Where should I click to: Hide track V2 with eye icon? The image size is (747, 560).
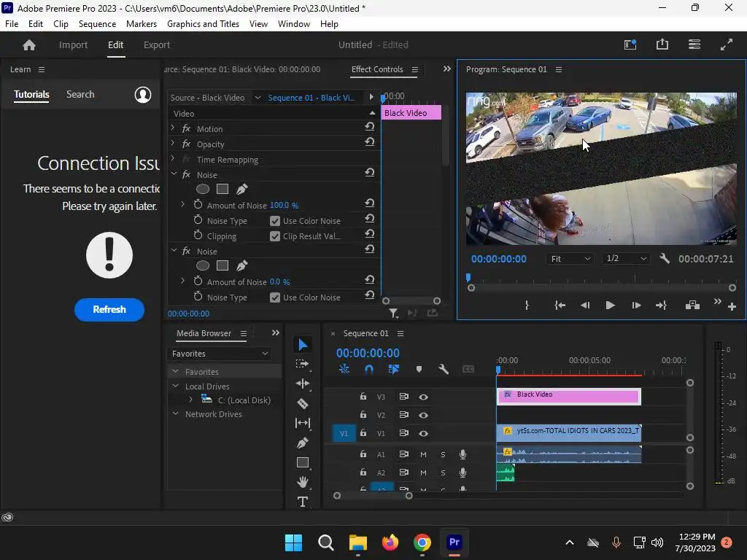tap(423, 415)
